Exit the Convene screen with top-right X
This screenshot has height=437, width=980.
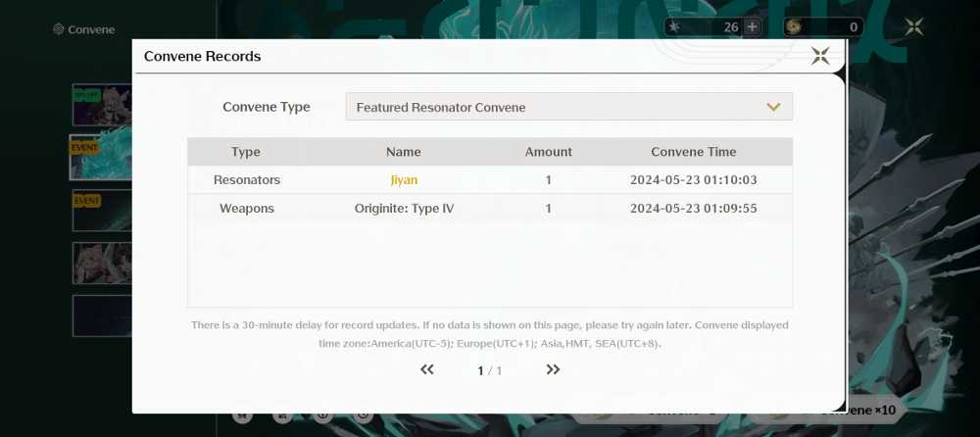913,26
